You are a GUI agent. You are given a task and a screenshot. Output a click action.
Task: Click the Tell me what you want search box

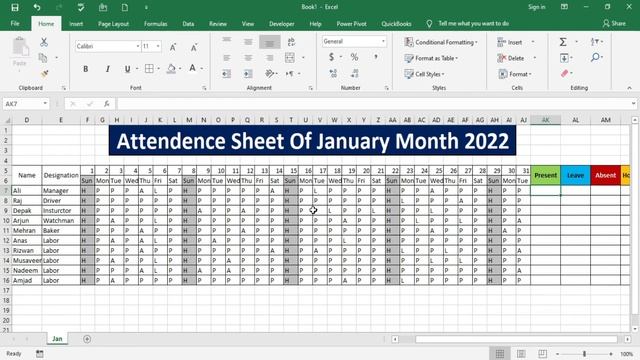[473, 24]
